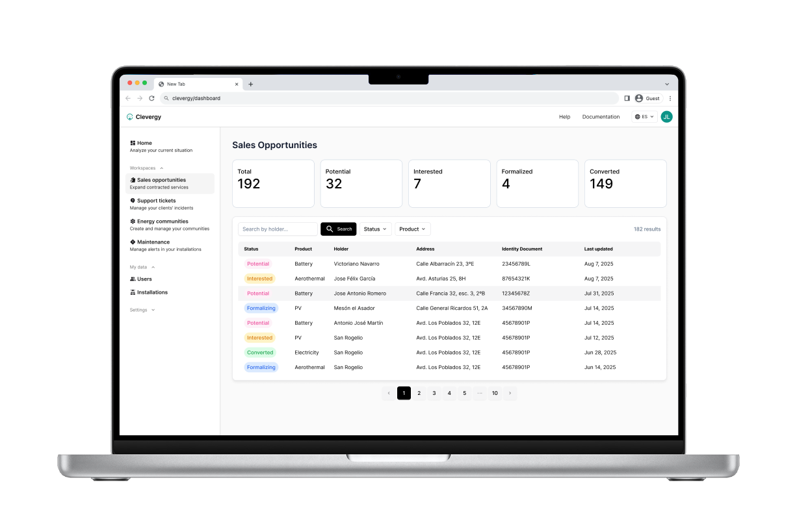Viewport: 797px width, 532px height.
Task: Click the browser forward arrow
Action: [x=140, y=98]
